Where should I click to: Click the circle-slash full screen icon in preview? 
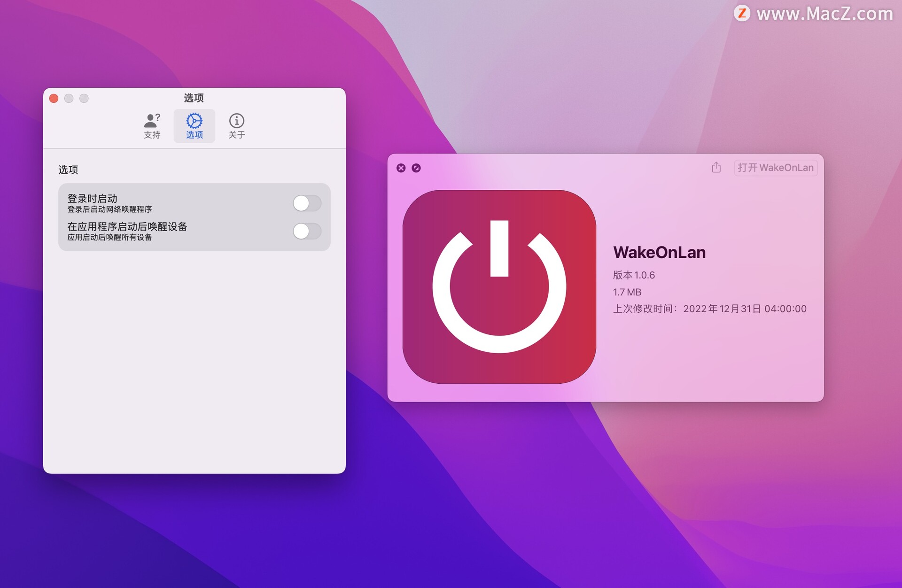(416, 168)
